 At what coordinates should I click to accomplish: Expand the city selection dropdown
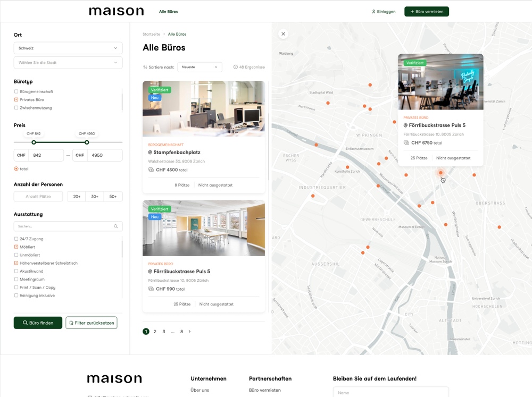click(68, 63)
